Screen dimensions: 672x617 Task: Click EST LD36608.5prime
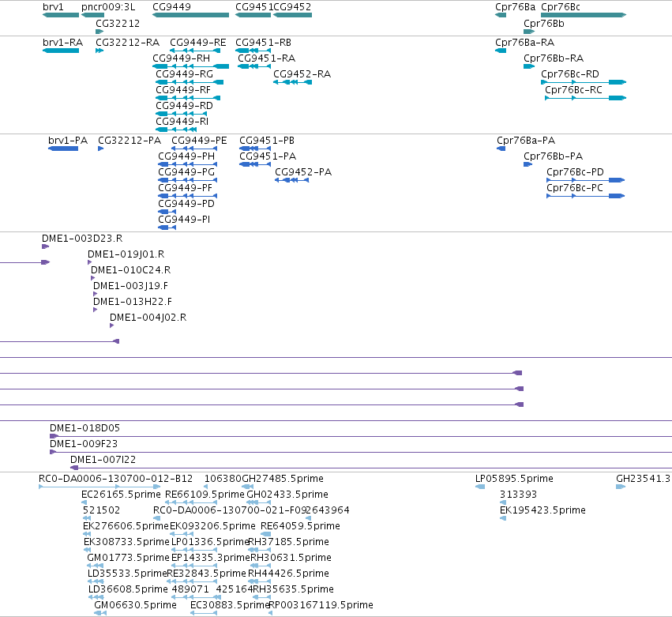pos(128,589)
